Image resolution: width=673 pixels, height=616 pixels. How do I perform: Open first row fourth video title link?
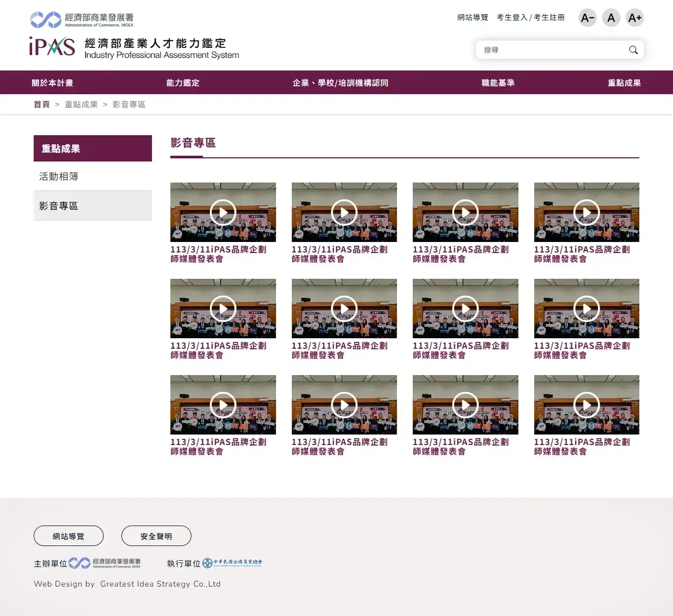point(582,254)
